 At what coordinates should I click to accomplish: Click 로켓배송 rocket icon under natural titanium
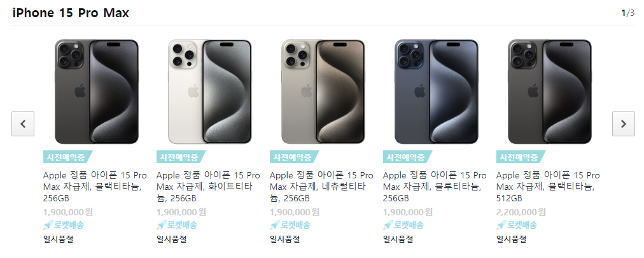275,225
